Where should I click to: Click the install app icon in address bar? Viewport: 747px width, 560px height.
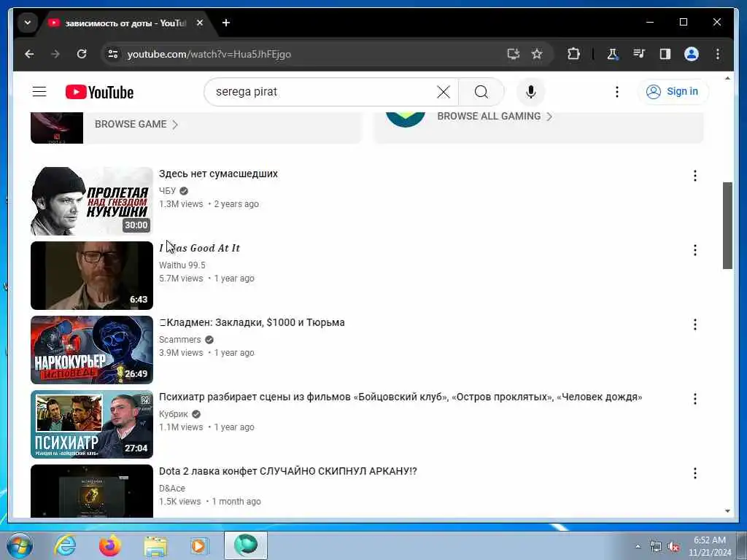[x=513, y=54]
